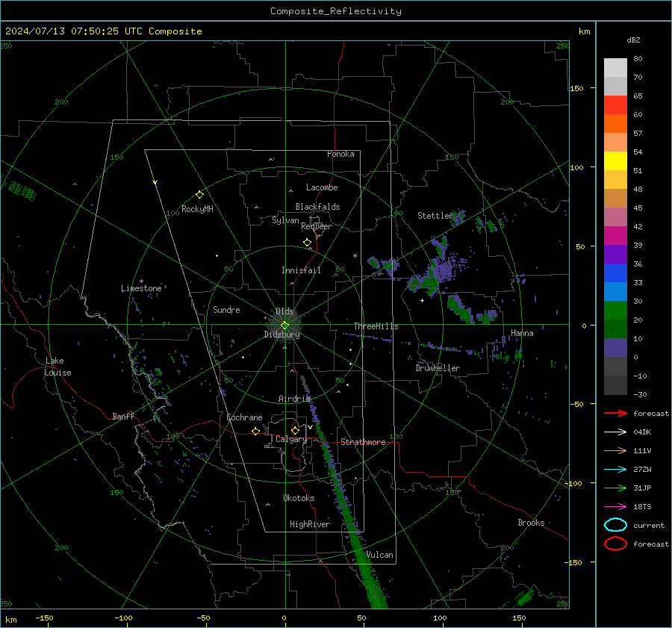The image size is (672, 628).
Task: Click the HighRiver town label
Action: click(310, 524)
